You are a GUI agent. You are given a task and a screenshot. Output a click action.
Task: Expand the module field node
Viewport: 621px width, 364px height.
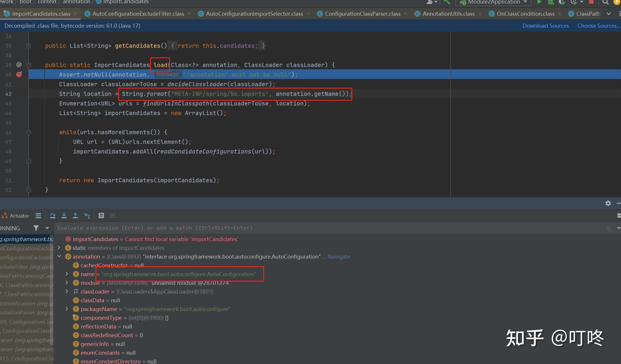(67, 283)
